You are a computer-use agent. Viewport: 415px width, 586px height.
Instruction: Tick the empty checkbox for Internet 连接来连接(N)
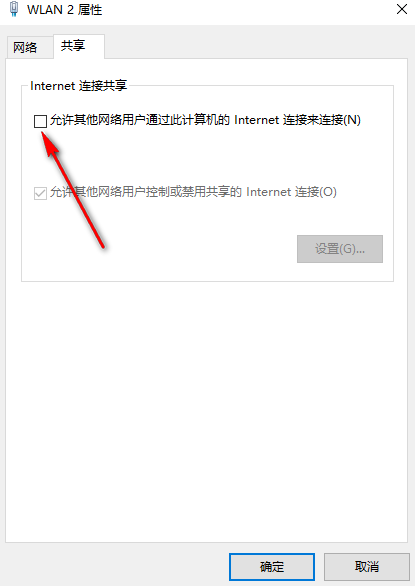pos(40,121)
